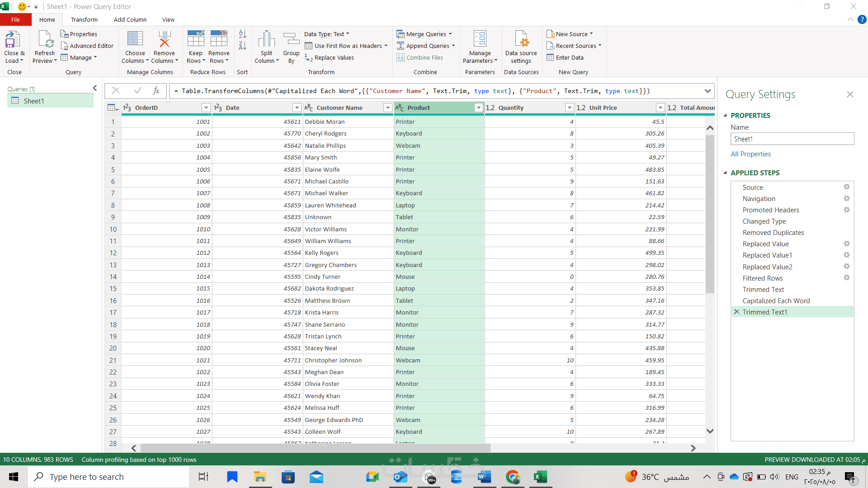The height and width of the screenshot is (488, 868).
Task: Open the Customer Name column filter dropdown
Action: (x=387, y=108)
